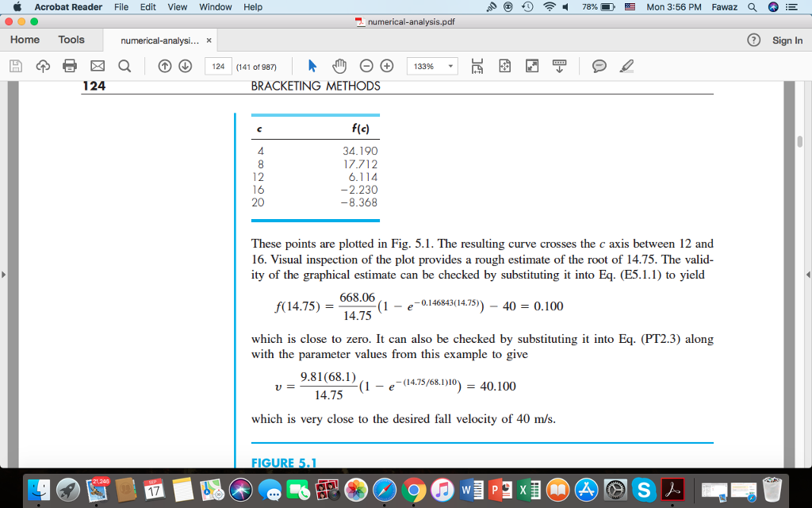812x508 pixels.
Task: Zoom out using the minus magnifier
Action: [x=365, y=66]
